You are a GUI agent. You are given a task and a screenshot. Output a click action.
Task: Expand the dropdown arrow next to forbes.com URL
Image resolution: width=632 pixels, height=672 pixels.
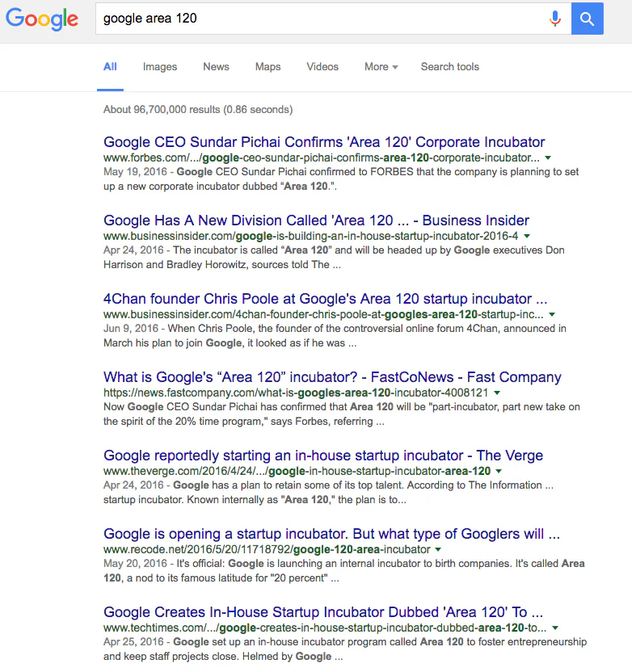click(x=548, y=157)
